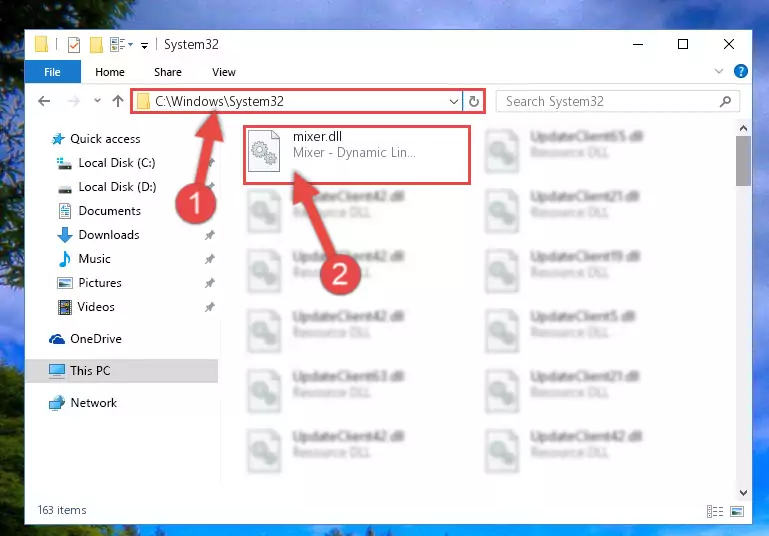Click the pin icon next to Videos

click(x=209, y=307)
